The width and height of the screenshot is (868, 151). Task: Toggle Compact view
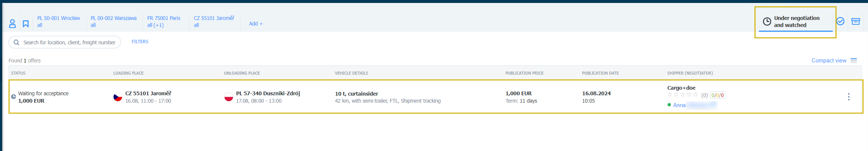click(829, 61)
